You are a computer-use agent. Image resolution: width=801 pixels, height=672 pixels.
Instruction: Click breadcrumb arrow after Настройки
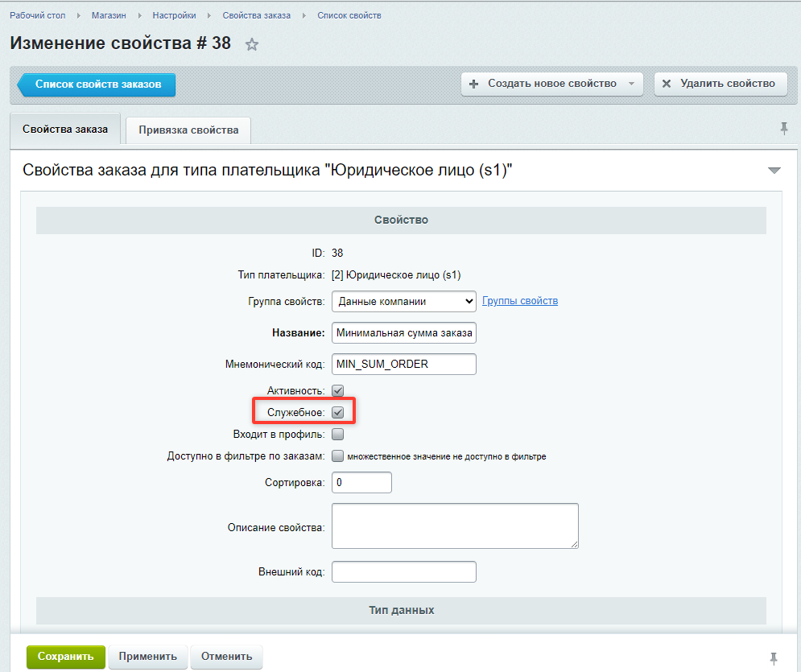(x=209, y=16)
